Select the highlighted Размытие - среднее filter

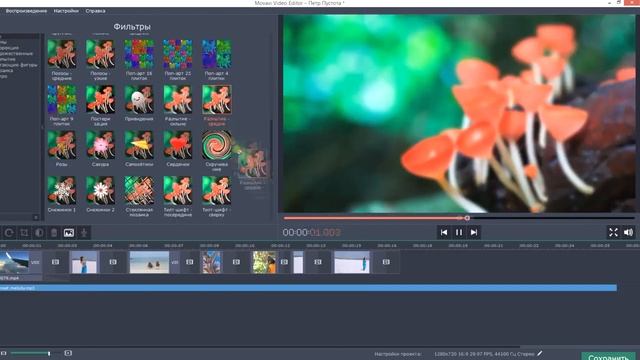tap(217, 100)
